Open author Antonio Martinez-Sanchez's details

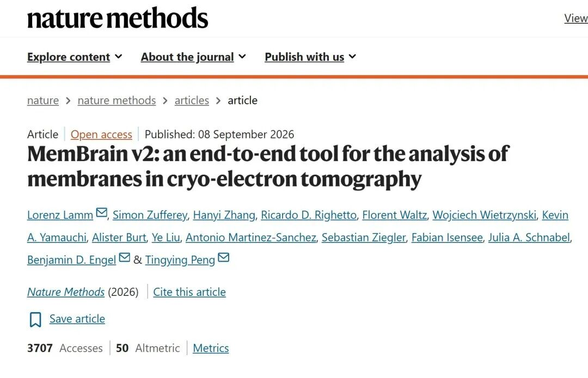251,238
